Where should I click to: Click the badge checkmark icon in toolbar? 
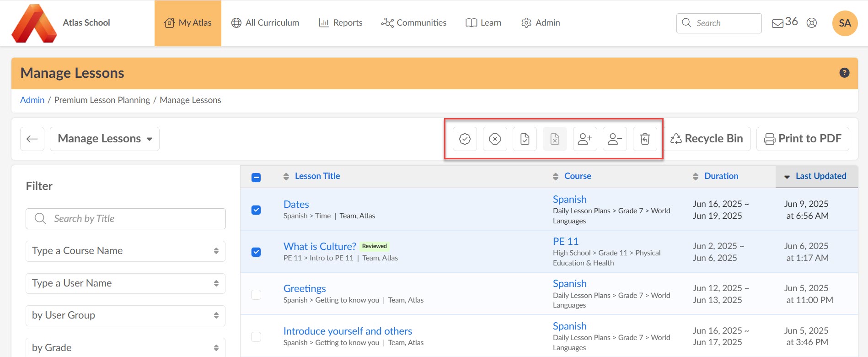pos(465,139)
